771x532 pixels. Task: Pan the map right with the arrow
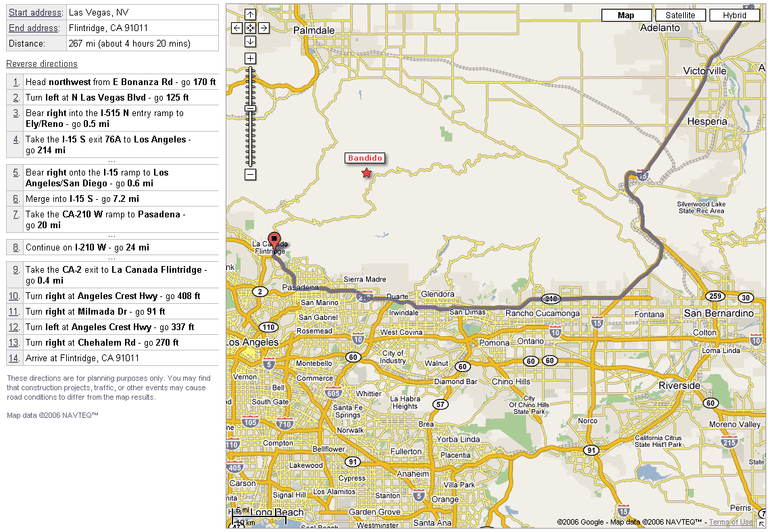[x=264, y=28]
